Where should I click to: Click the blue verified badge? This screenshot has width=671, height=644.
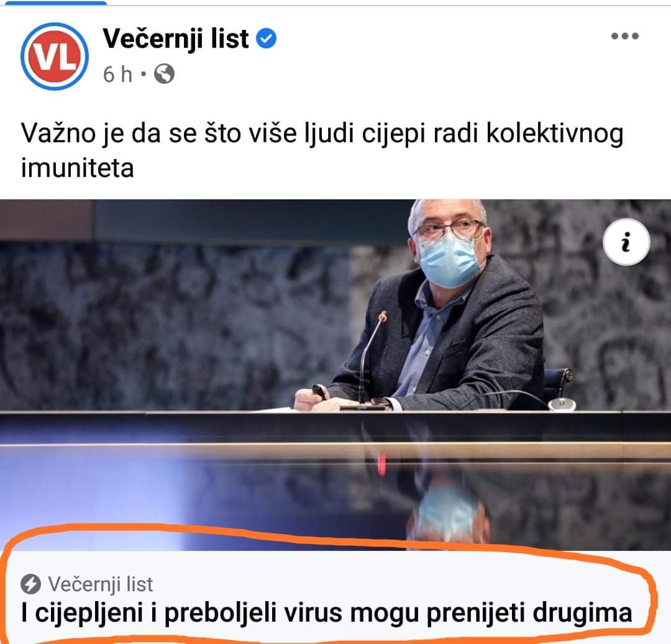[266, 38]
